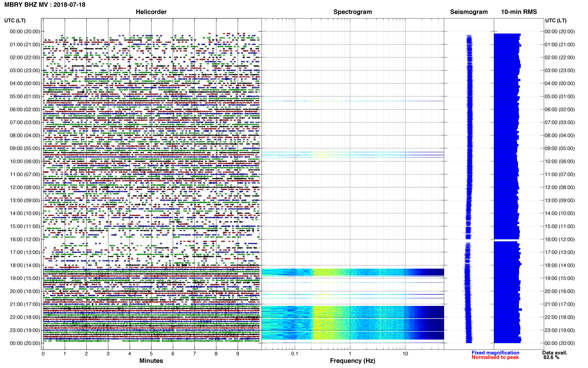Click the 'Seismogram' panel heading
Image resolution: width=588 pixels, height=368 pixels.
469,12
